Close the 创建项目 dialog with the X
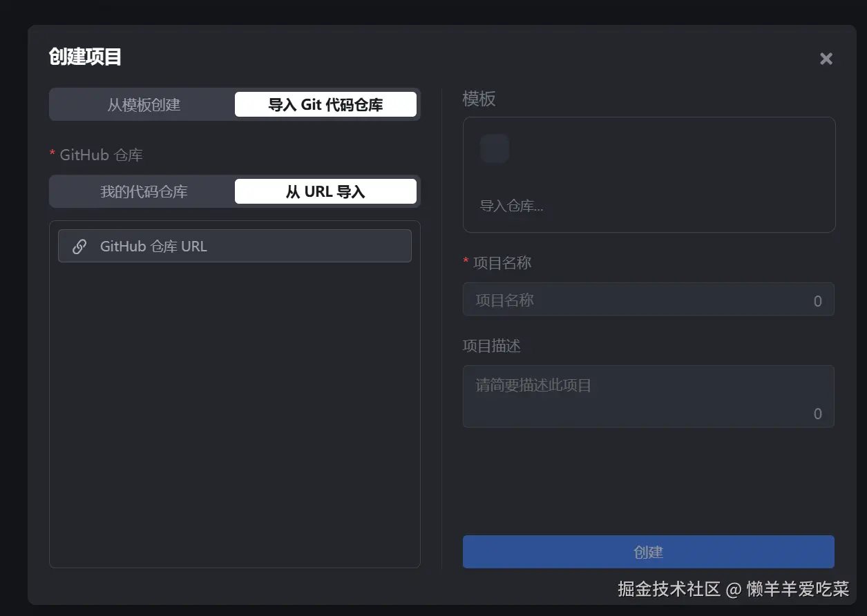Viewport: 867px width, 616px height. point(826,59)
